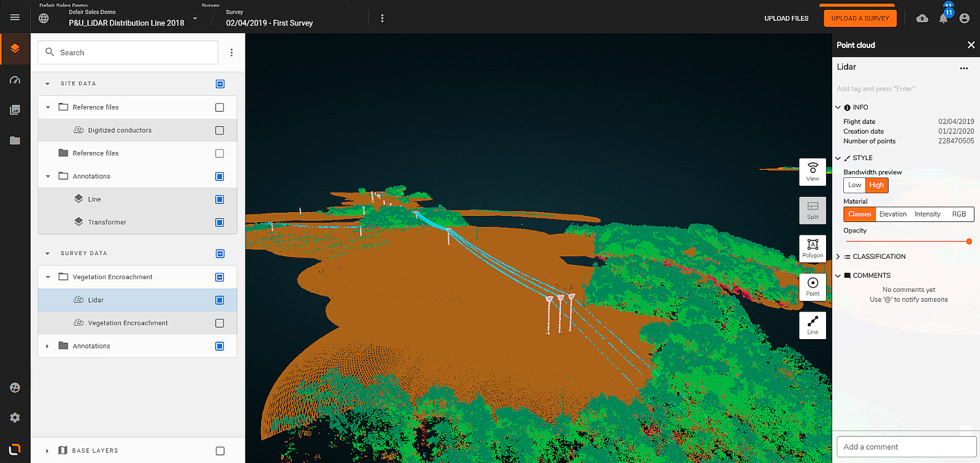The width and height of the screenshot is (980, 463).
Task: Open the cloud upload status icon
Action: 922,18
